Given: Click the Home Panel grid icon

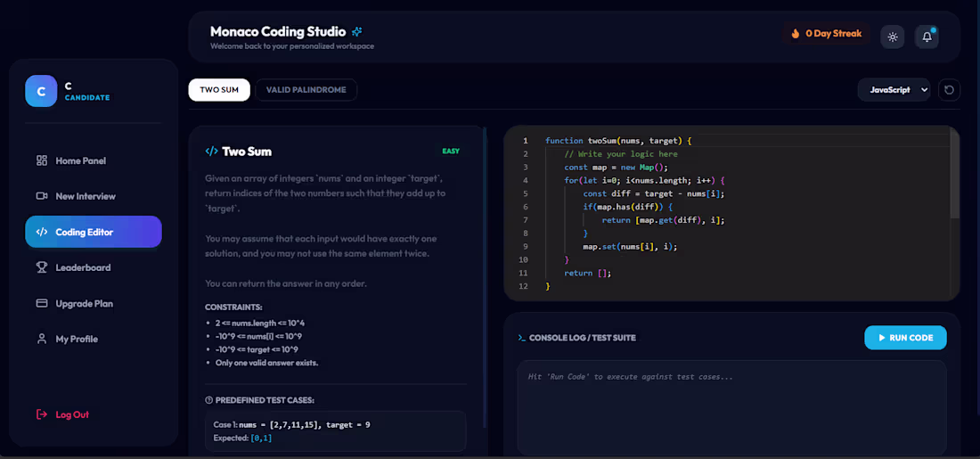Looking at the screenshot, I should (42, 160).
